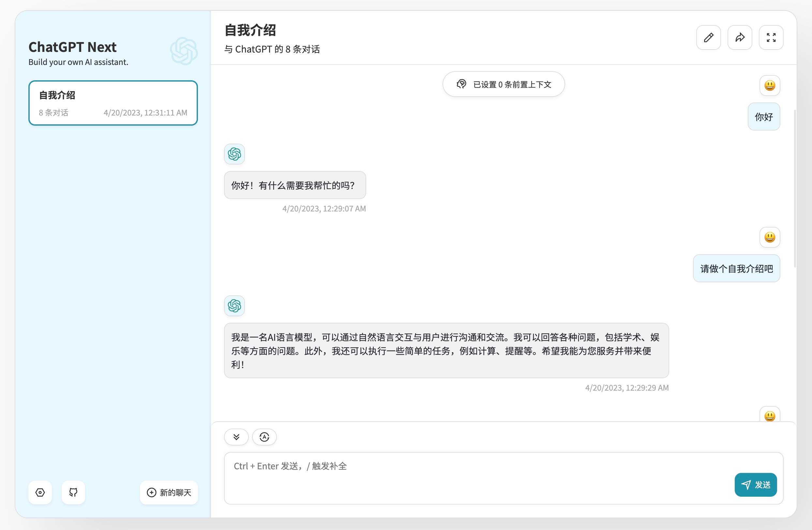This screenshot has width=812, height=530.
Task: Click the 与 ChatGPT 的 8 条对话 subtitle
Action: (272, 49)
